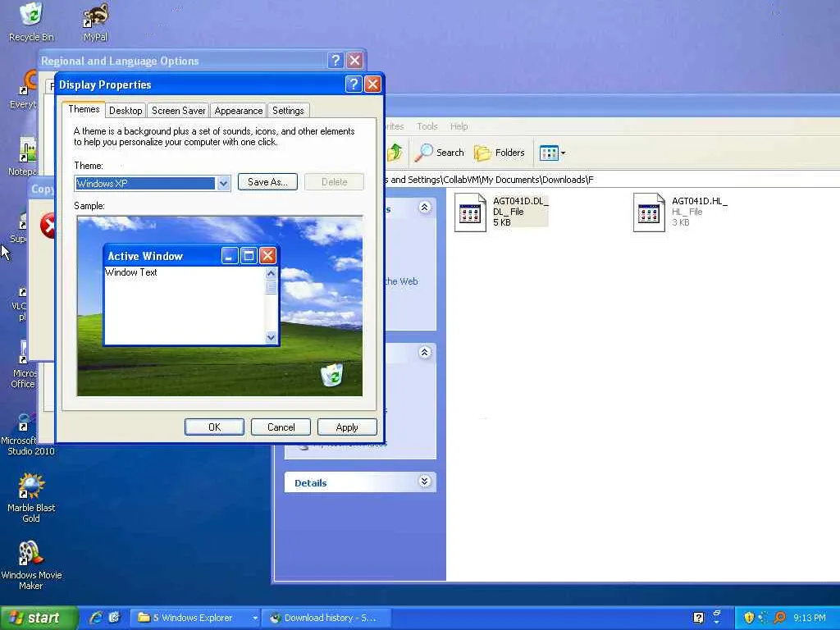
Task: Open the Start menu
Action: (x=38, y=618)
